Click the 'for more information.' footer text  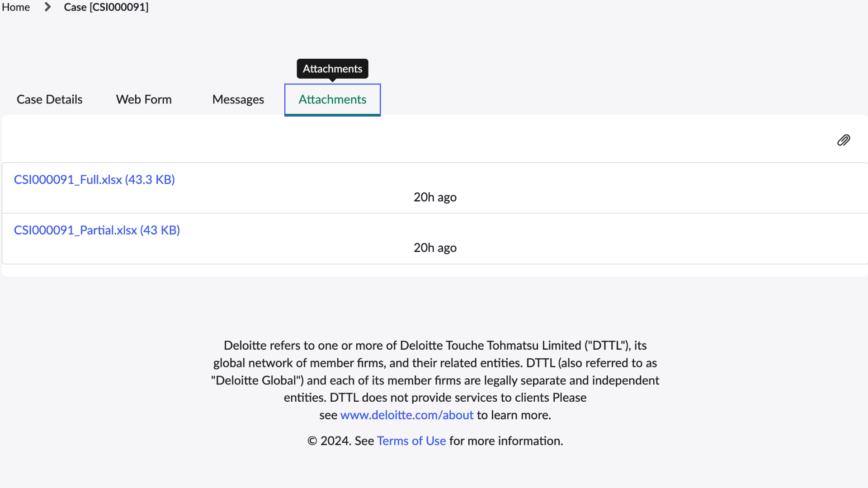coord(506,441)
